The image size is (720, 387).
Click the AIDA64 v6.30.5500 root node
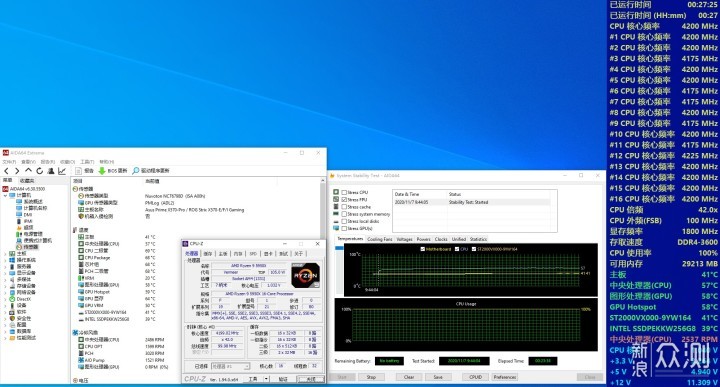(x=24, y=189)
